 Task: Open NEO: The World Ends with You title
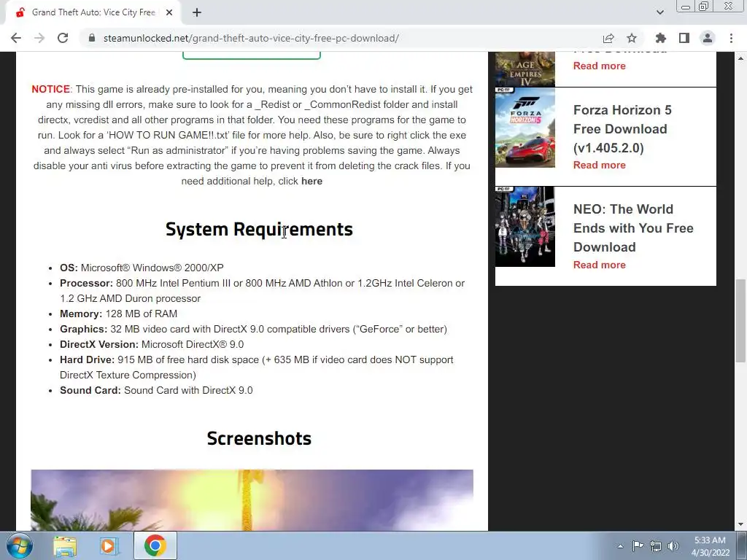(633, 227)
